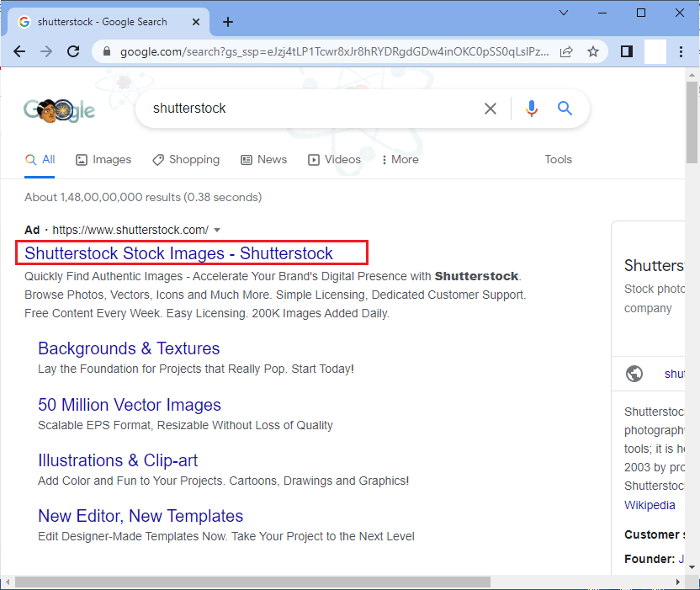
Task: Click the voice search microphone icon
Action: click(x=532, y=108)
